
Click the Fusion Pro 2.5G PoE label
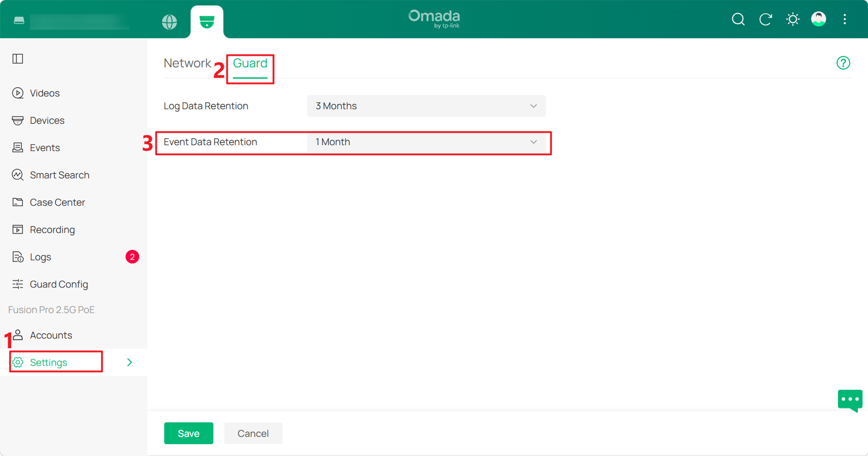52,310
